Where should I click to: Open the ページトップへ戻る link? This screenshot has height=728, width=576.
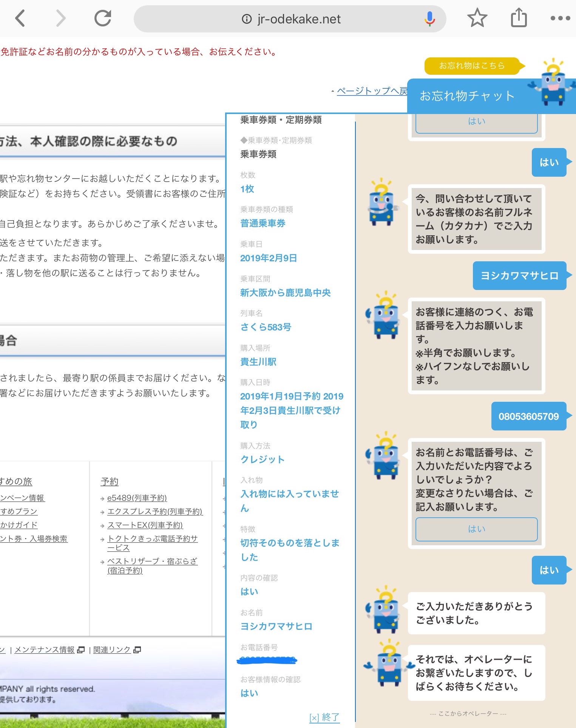[x=372, y=91]
